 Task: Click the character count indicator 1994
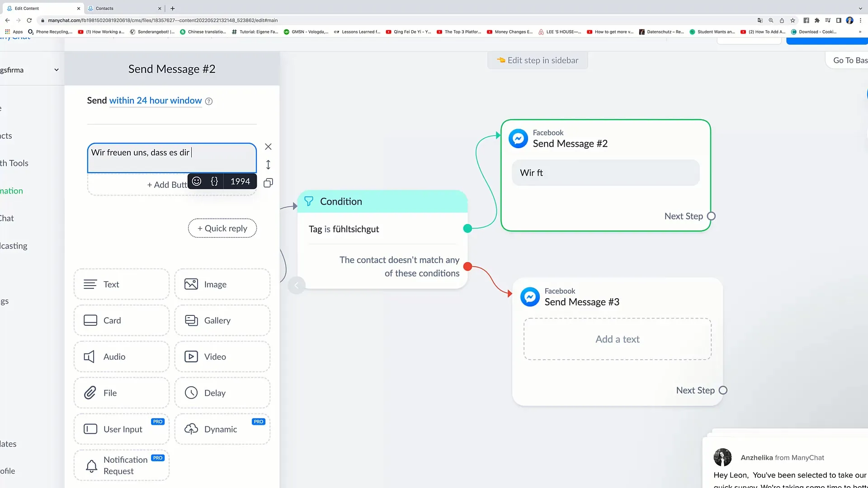click(240, 181)
